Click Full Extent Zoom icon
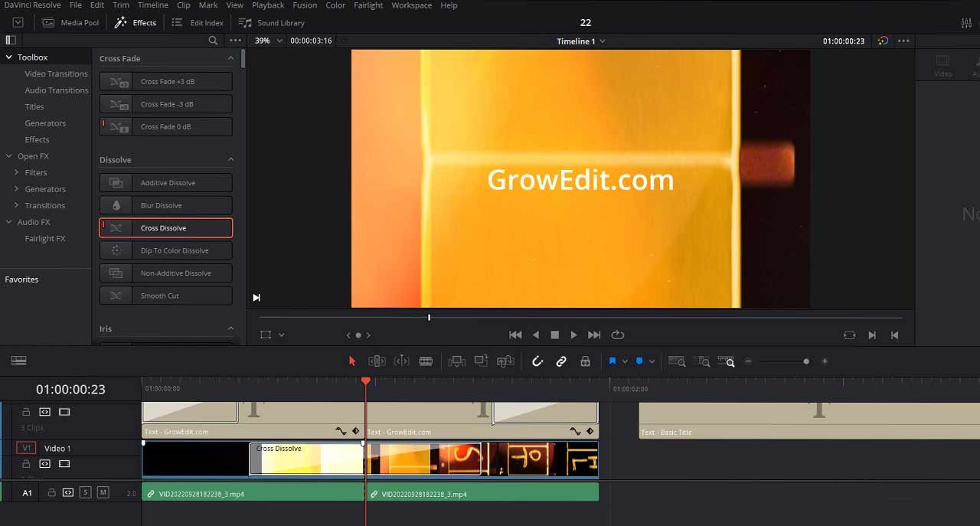980x526 pixels. (x=677, y=361)
